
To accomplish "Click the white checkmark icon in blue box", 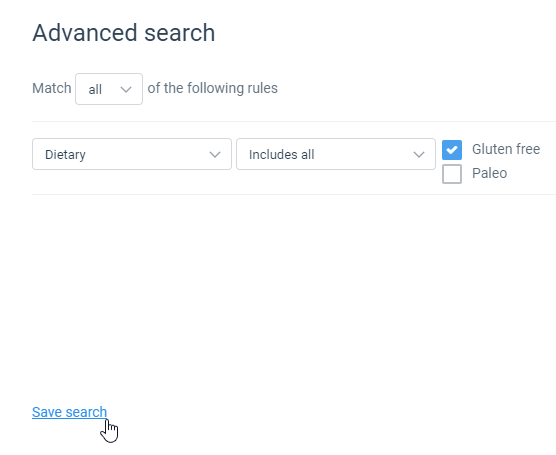I will point(452,150).
